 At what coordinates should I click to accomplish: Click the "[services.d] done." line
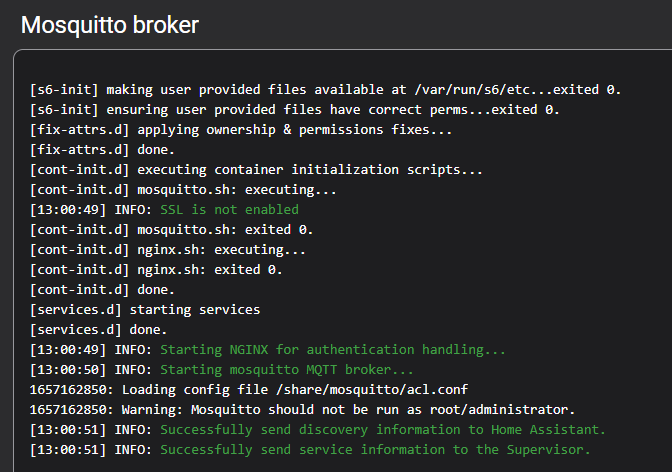98,330
